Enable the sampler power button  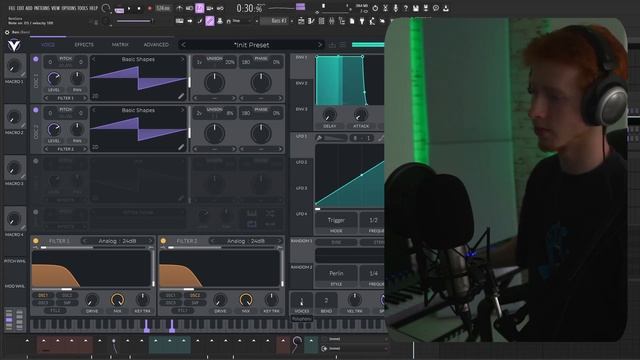tap(36, 212)
